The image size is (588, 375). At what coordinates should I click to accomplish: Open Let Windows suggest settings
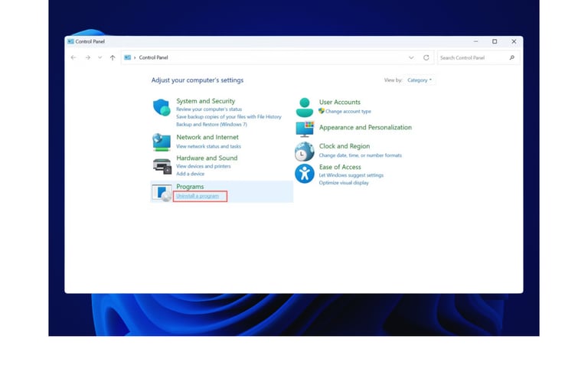click(x=351, y=175)
